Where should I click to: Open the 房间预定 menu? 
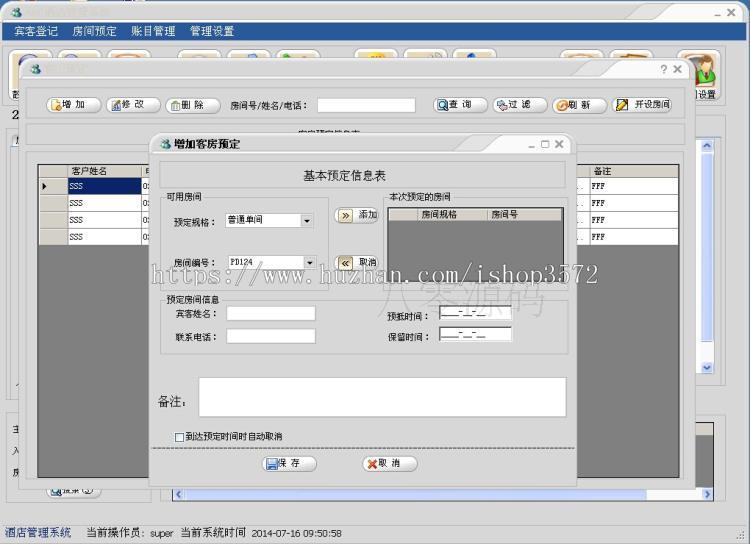(95, 32)
